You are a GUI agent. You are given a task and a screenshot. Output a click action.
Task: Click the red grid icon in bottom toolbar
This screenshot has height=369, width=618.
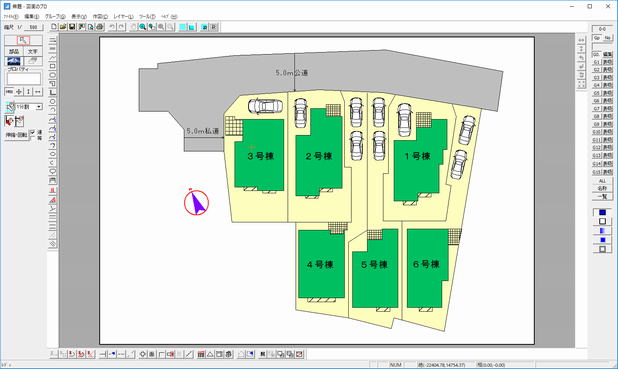(x=201, y=354)
